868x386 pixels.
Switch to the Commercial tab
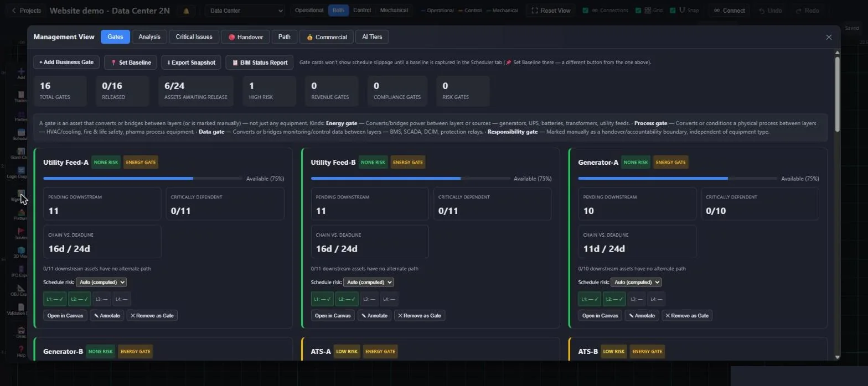327,37
